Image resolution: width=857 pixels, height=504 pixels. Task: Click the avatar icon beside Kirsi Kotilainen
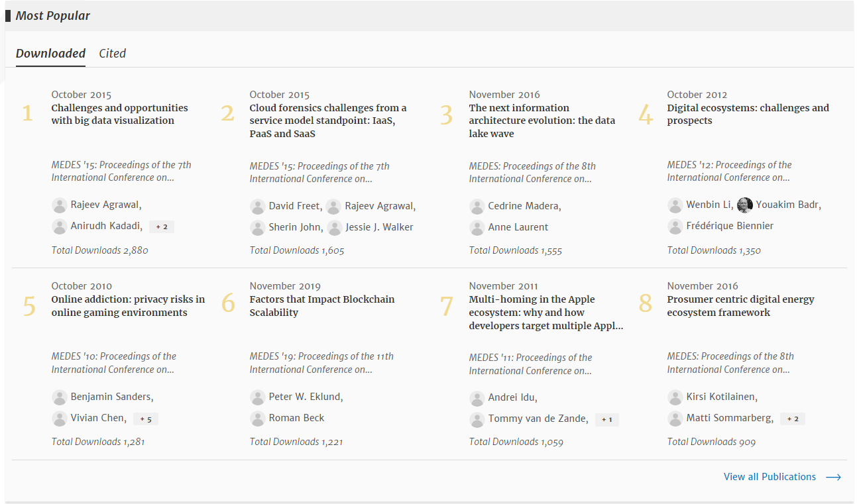click(x=675, y=397)
